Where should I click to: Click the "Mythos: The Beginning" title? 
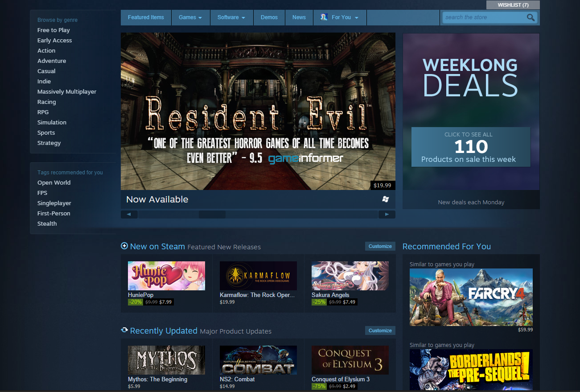[157, 380]
